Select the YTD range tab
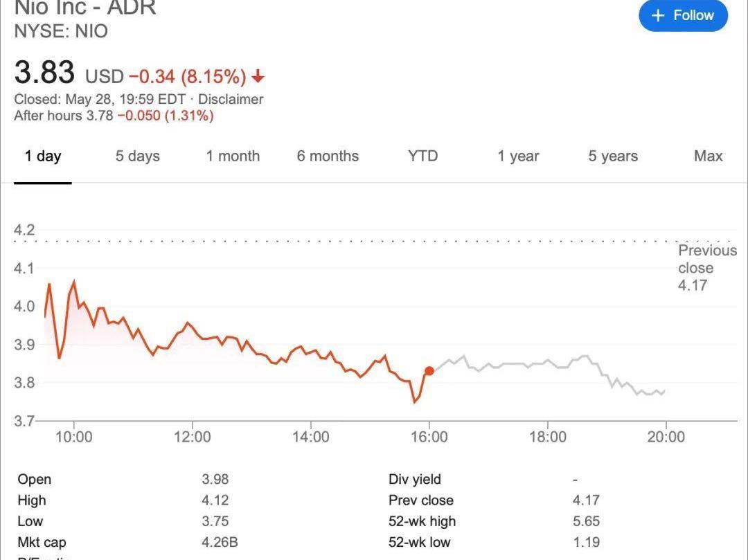The image size is (748, 560). pyautogui.click(x=422, y=156)
